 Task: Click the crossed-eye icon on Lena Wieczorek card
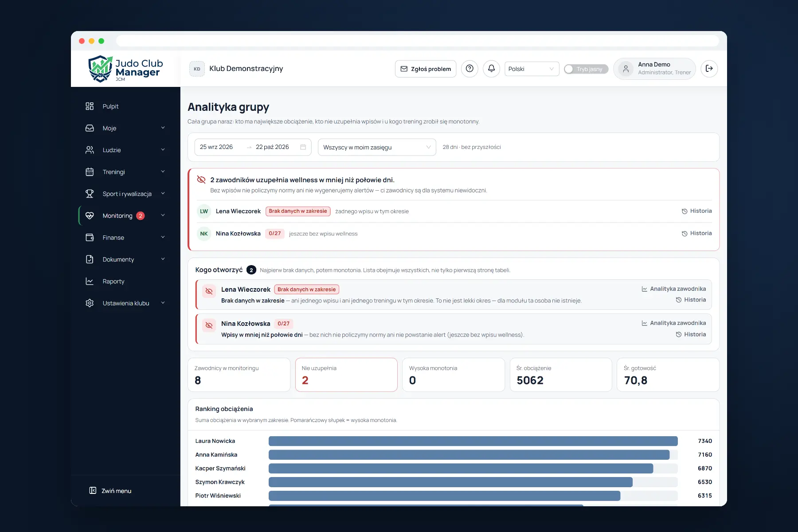[x=209, y=291]
